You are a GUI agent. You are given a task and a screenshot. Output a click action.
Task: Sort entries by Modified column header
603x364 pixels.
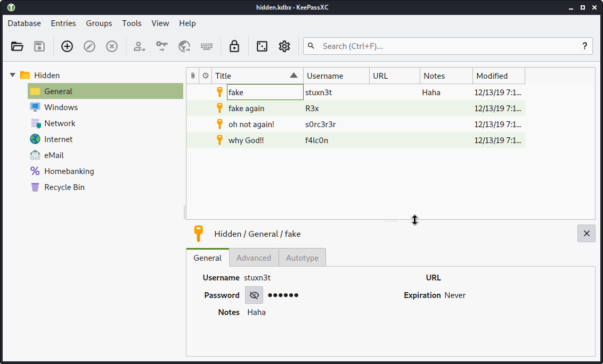coord(499,76)
